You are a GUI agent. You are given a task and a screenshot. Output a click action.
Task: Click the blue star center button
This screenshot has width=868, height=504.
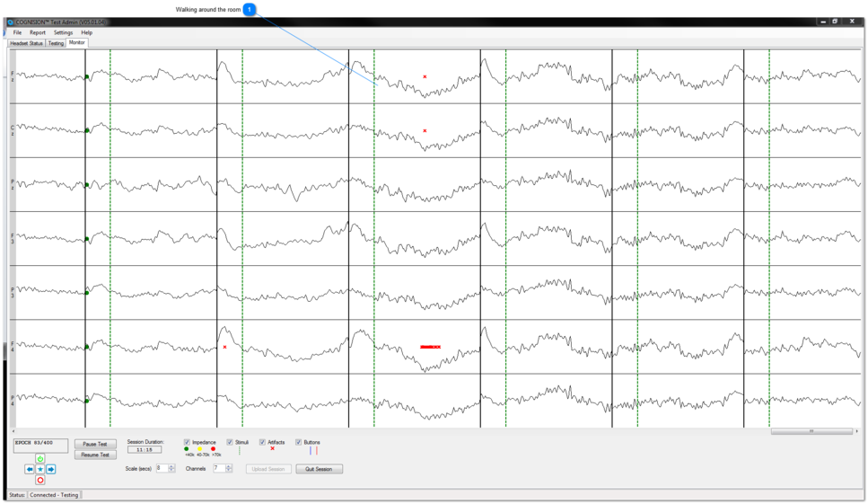[40, 469]
